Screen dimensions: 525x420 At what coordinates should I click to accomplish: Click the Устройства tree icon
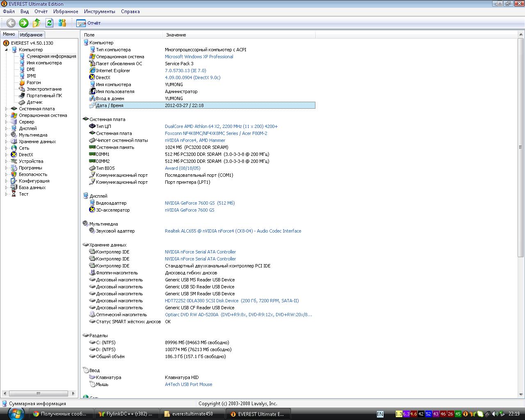(14, 161)
